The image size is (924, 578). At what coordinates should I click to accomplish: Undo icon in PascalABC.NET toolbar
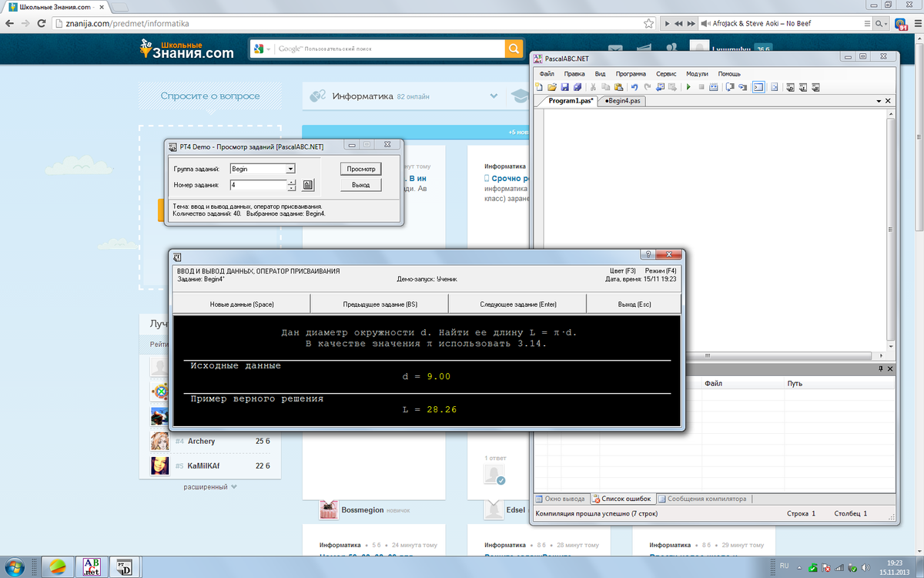point(634,87)
